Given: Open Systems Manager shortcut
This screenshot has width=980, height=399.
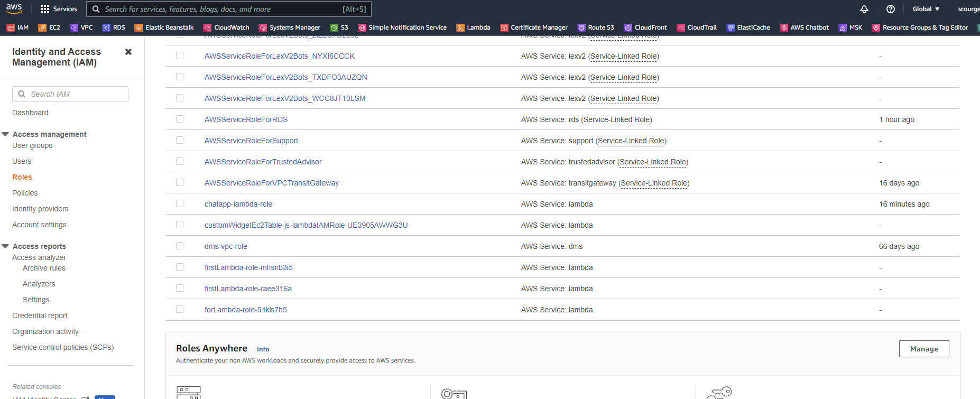Looking at the screenshot, I should (290, 27).
